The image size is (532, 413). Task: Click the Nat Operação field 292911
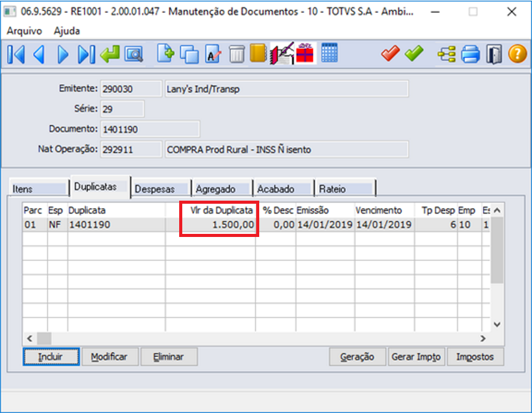tap(131, 150)
